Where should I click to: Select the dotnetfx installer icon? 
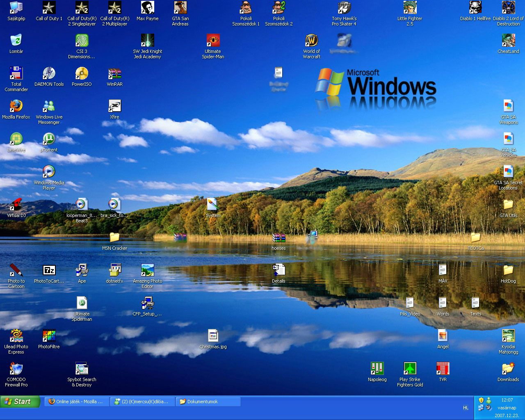tap(114, 274)
